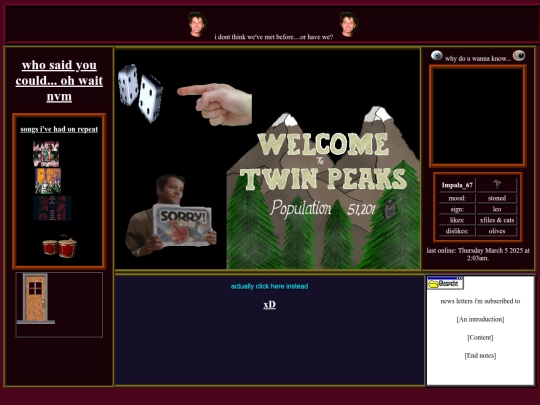Click the yellow folder icon in the newsletter box
540x405 pixels.
pos(433,284)
